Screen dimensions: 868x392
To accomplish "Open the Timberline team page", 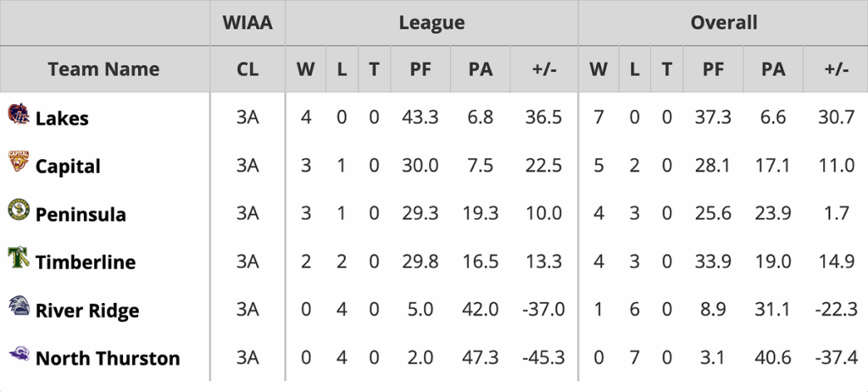I will click(x=86, y=262).
